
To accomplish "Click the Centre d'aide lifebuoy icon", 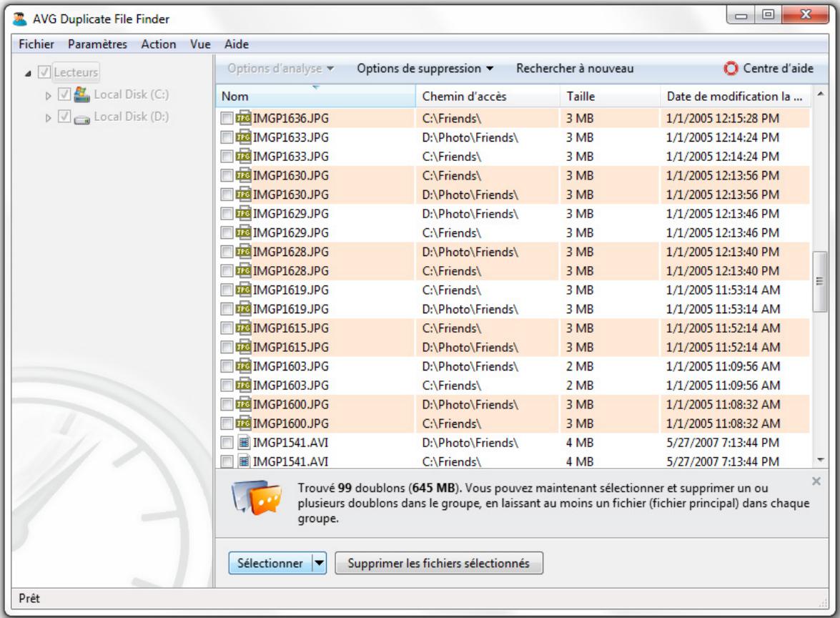I will [x=731, y=69].
